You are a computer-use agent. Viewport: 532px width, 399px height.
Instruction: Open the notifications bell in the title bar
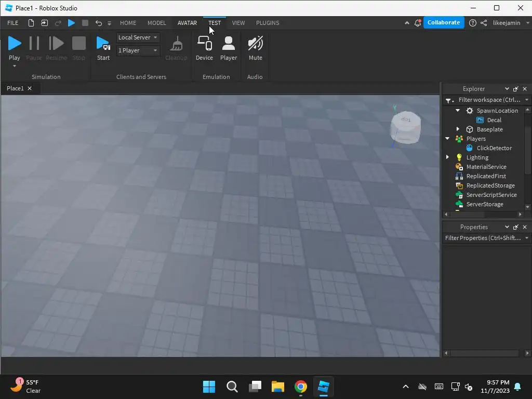[418, 23]
